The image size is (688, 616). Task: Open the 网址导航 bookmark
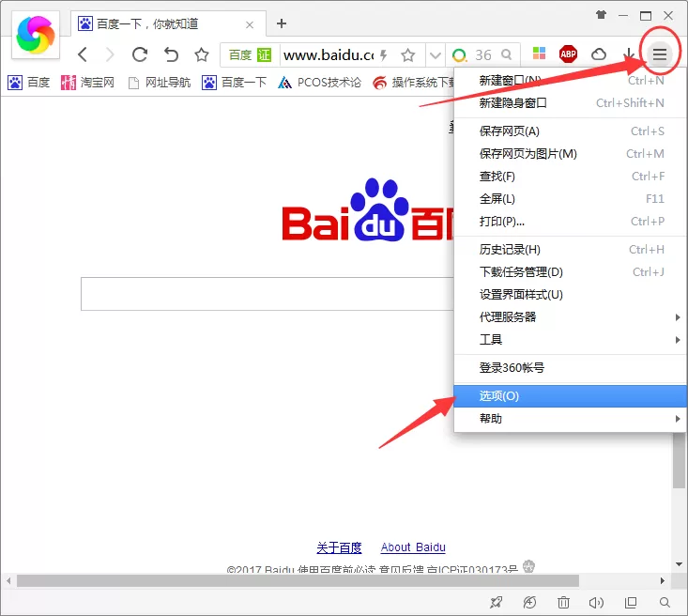point(160,82)
